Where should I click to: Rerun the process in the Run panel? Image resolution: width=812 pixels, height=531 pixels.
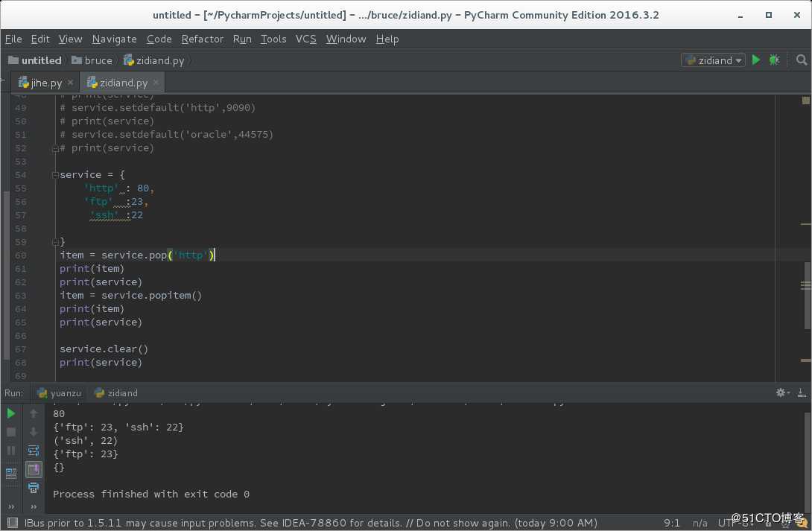coord(11,413)
